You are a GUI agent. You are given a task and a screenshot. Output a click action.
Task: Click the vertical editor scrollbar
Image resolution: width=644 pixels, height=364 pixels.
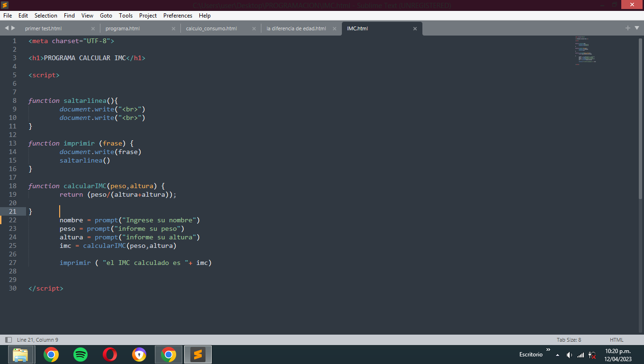tap(641, 118)
